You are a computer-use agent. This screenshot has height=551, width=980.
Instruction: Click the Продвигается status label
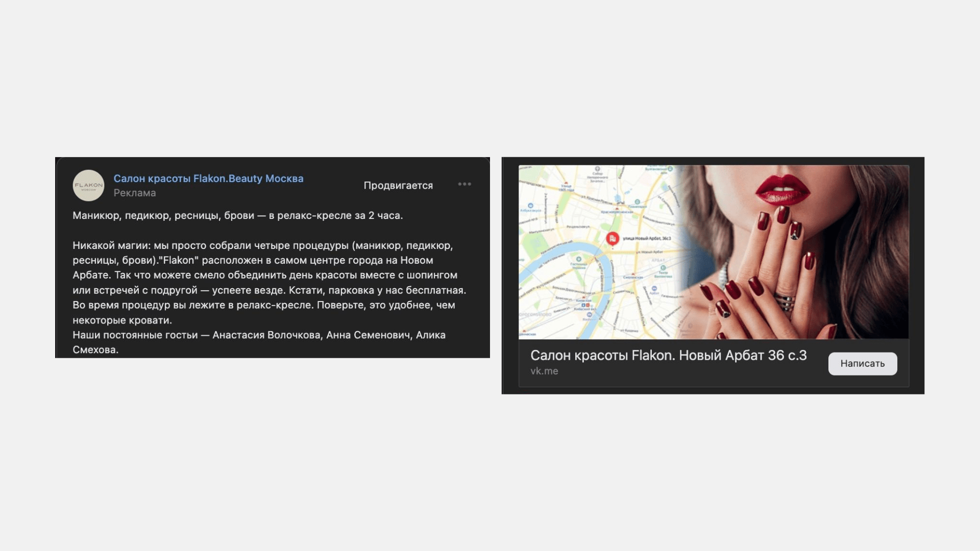(398, 186)
